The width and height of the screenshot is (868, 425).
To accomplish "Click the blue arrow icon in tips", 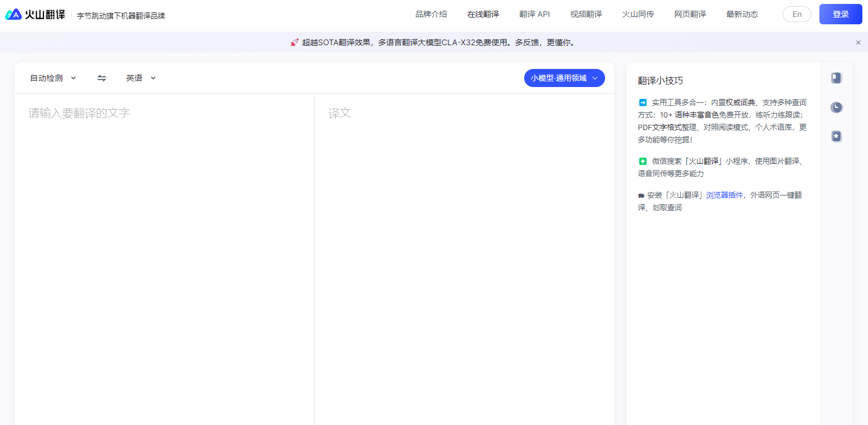I will (642, 102).
